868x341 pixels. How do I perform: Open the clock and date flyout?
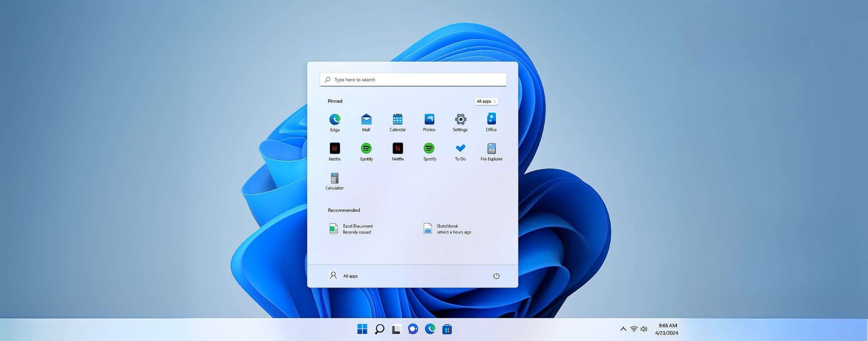(667, 329)
